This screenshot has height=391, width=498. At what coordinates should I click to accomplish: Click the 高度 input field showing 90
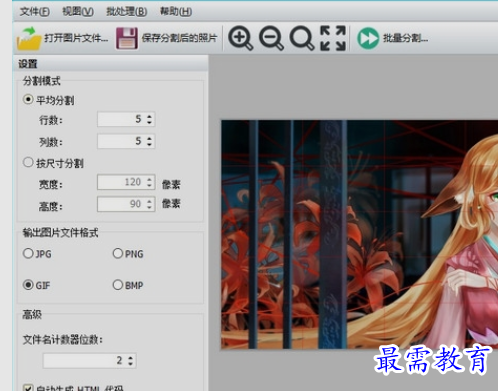coord(126,204)
